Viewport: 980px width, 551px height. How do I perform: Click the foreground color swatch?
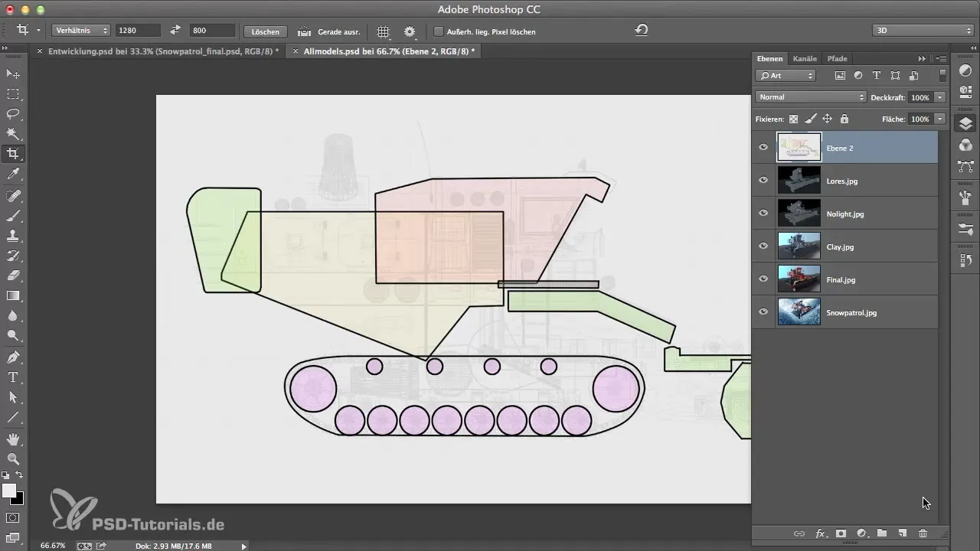click(9, 491)
